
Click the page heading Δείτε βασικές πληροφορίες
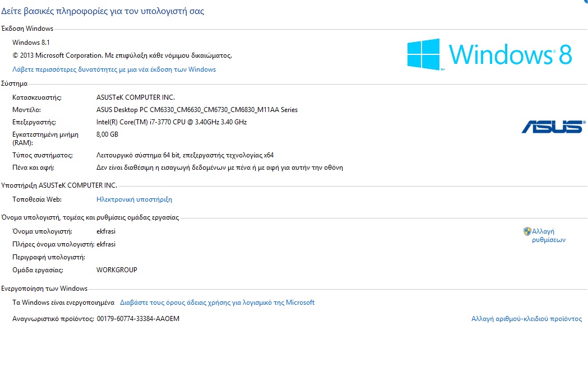[103, 11]
